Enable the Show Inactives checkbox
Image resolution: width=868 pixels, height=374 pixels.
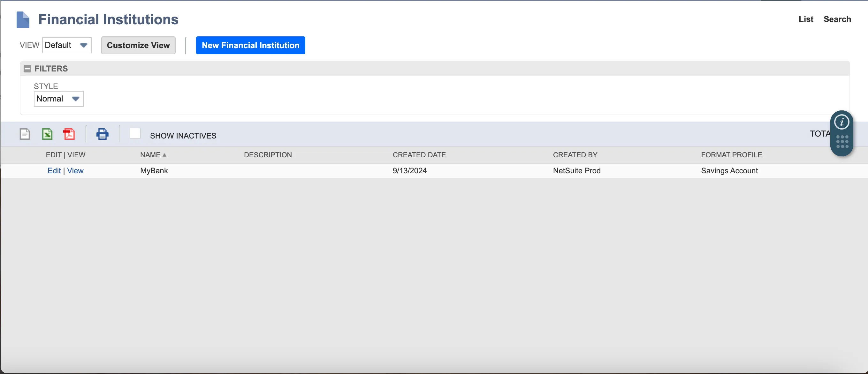(135, 133)
